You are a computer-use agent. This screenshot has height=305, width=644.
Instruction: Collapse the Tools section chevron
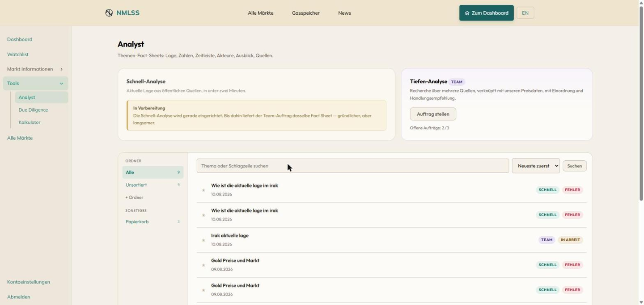(61, 84)
